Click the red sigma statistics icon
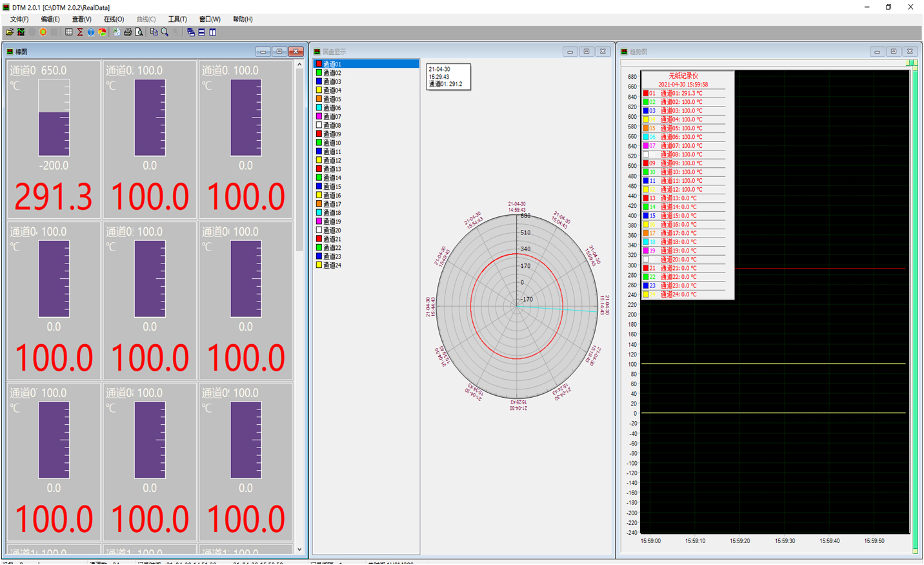This screenshot has width=924, height=565. tap(80, 32)
